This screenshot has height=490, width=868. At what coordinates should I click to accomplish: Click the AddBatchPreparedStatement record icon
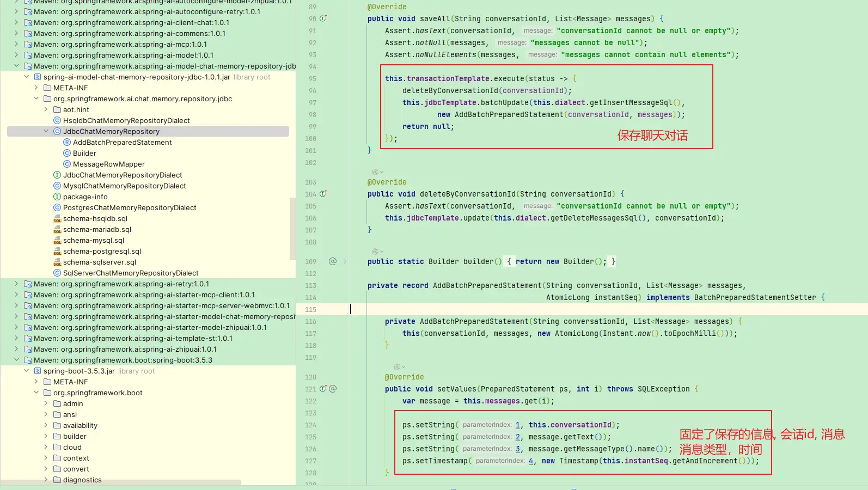(x=67, y=143)
